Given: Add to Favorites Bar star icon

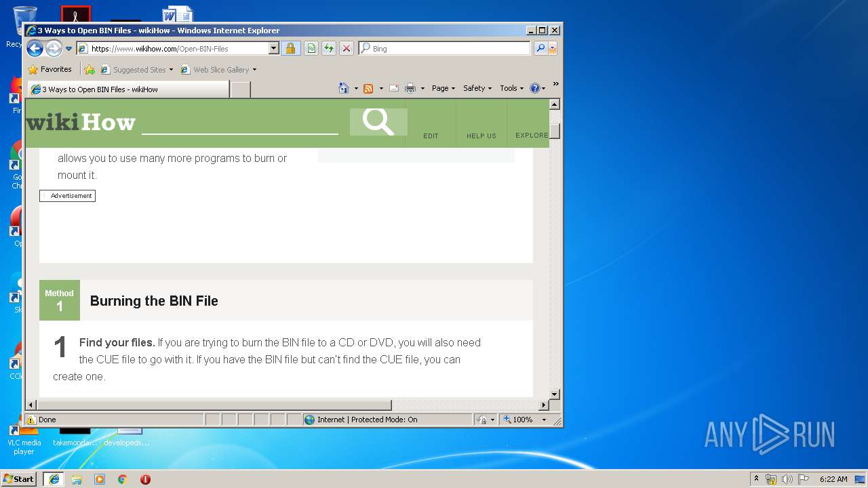Looking at the screenshot, I should pos(89,70).
